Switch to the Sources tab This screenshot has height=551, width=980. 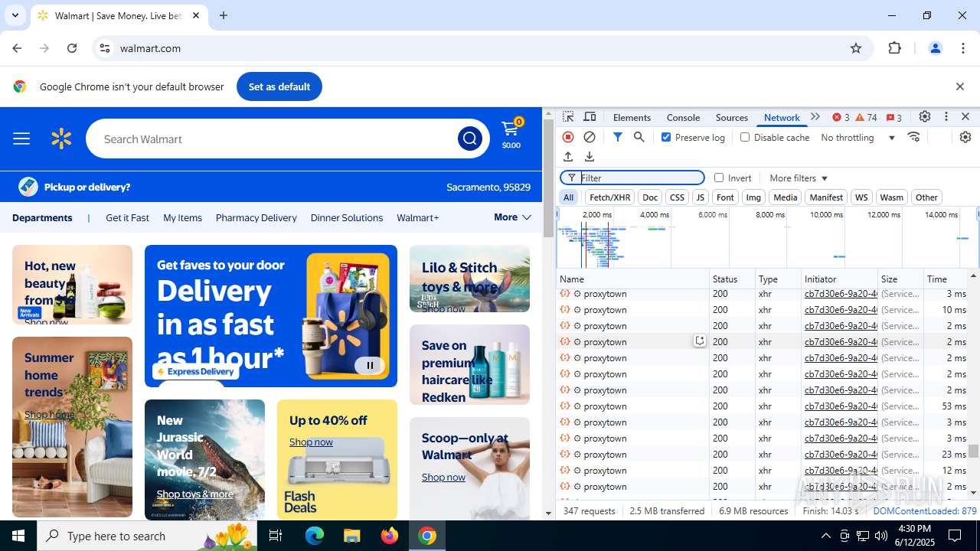[x=731, y=117]
